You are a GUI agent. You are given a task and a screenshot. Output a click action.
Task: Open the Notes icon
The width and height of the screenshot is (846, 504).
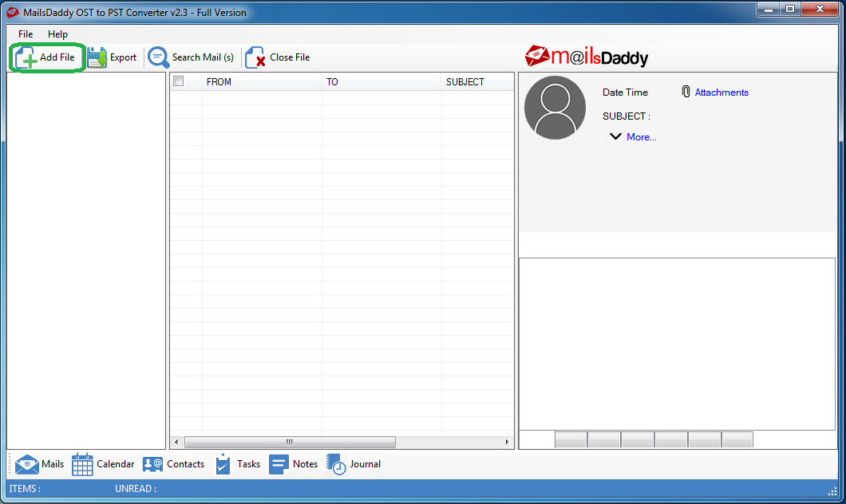click(x=279, y=464)
